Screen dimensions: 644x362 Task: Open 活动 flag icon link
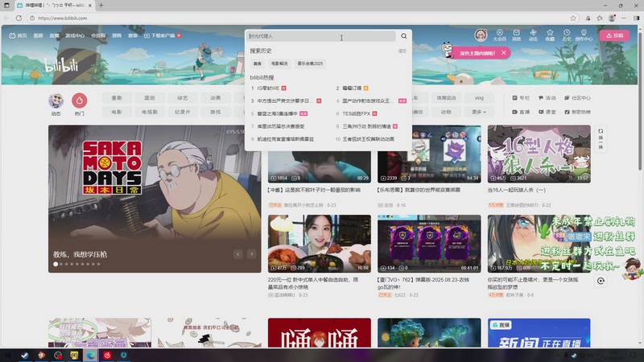tap(547, 98)
